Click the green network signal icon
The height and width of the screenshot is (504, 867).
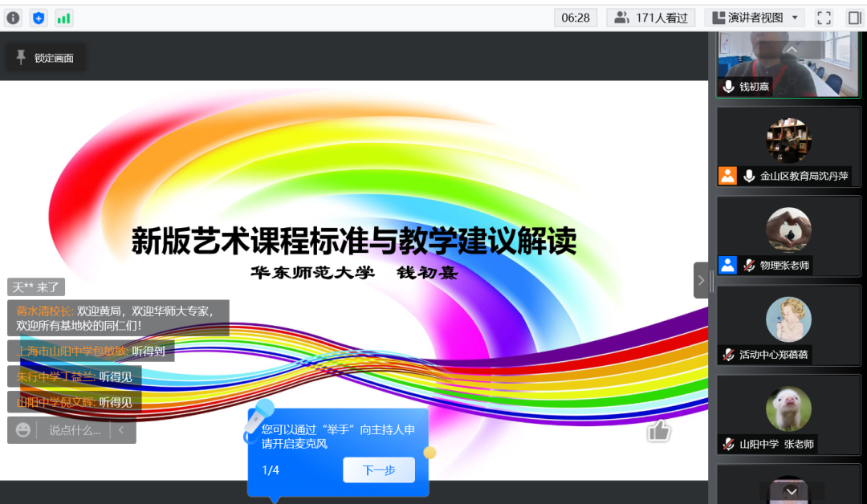point(63,17)
